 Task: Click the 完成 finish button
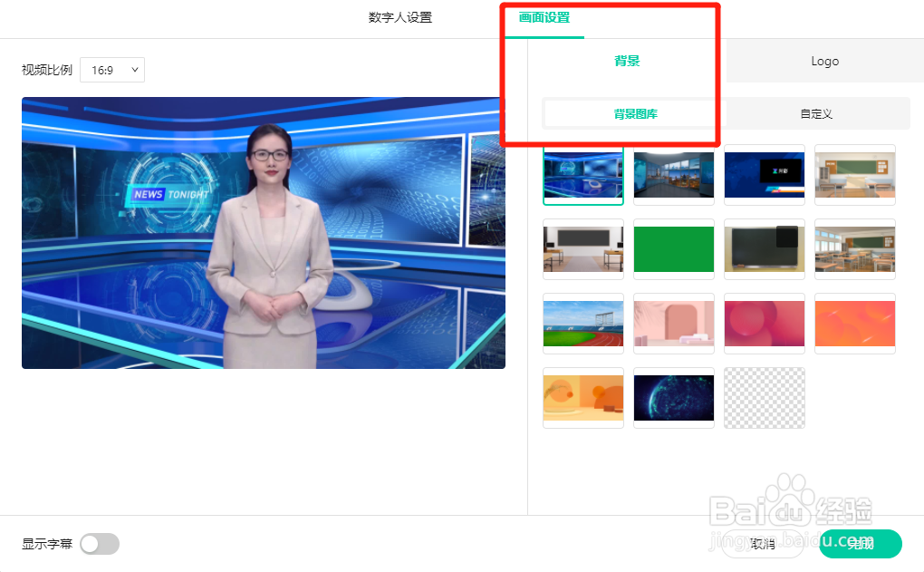click(859, 544)
